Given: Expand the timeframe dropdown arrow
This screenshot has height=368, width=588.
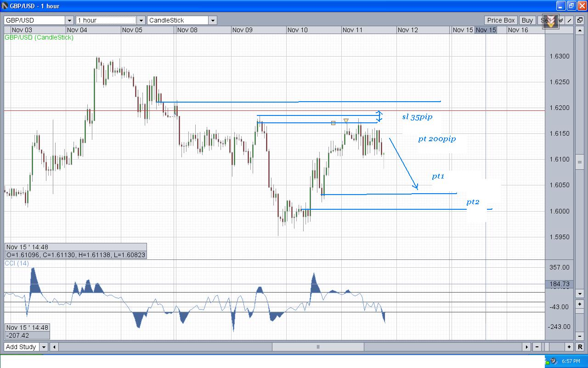Looking at the screenshot, I should [x=141, y=20].
